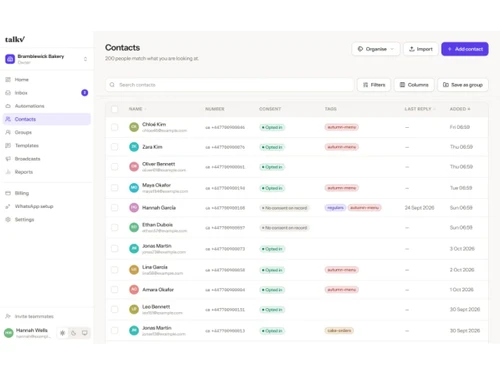Viewport: 500px width, 375px height.
Task: Open WhatsApp setup
Action: point(47,206)
